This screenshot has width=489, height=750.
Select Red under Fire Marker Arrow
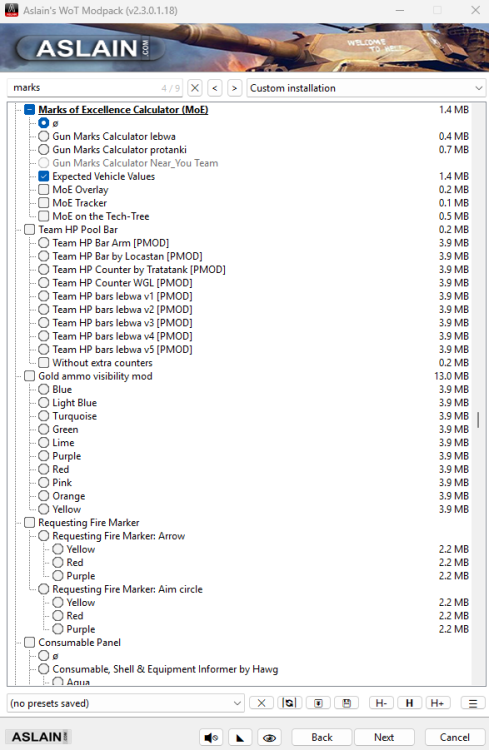pos(58,562)
